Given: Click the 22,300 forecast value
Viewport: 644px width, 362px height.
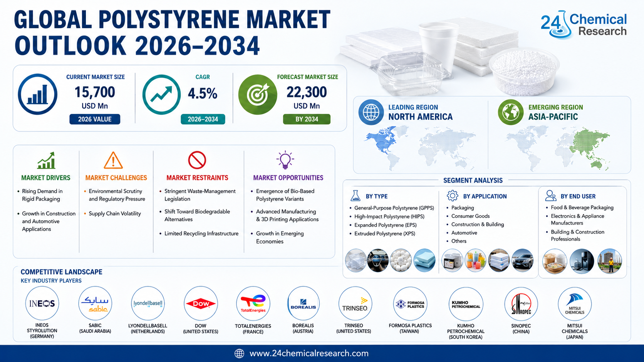Looking at the screenshot, I should 307,92.
